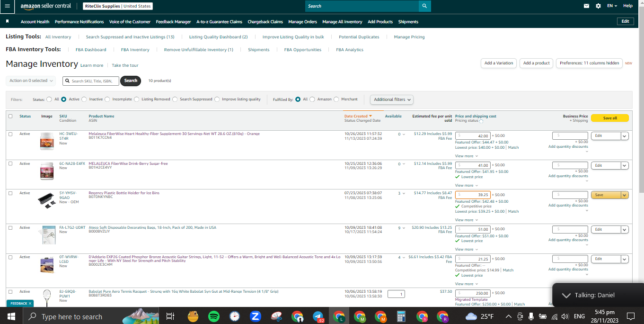The image size is (644, 324).
Task: Expand available quantity arrow for Ateco bags
Action: pyautogui.click(x=404, y=228)
